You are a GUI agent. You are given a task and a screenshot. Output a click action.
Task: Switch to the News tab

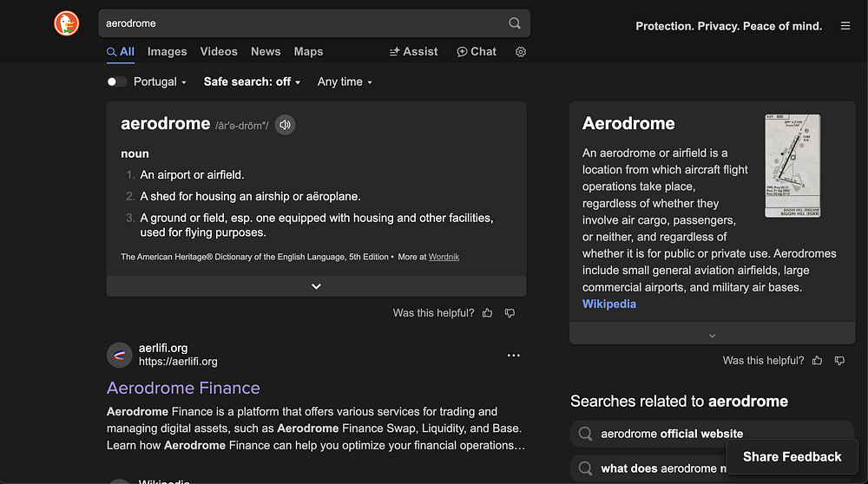[266, 52]
